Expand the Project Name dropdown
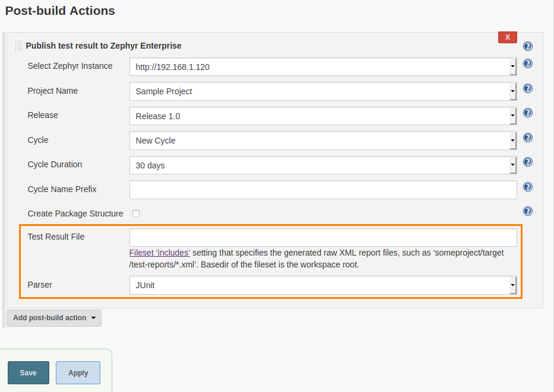 point(323,91)
